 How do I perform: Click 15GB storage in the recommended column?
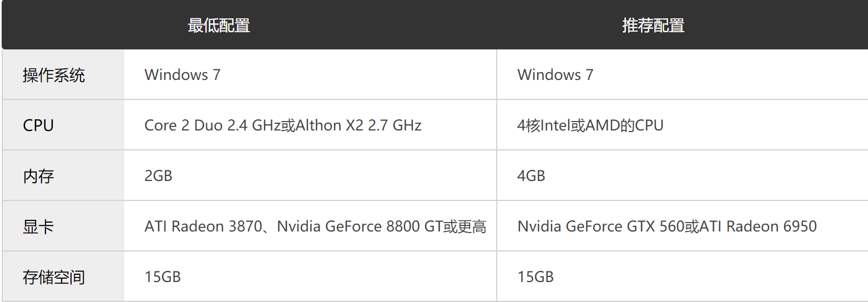point(536,277)
